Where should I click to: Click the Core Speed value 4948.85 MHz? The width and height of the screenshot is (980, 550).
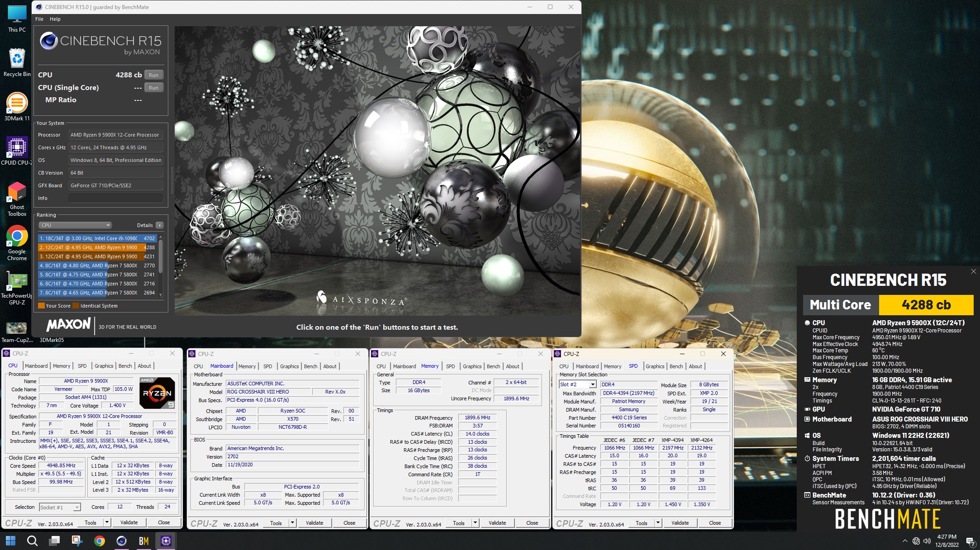click(61, 465)
